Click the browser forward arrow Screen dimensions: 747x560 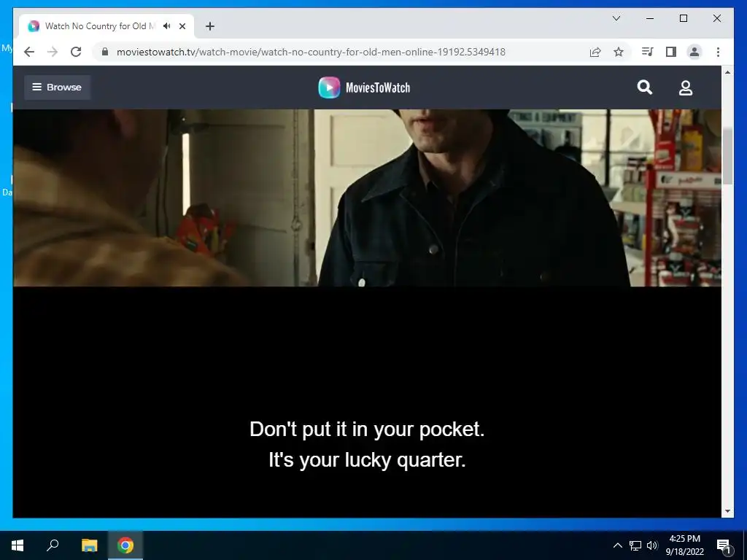tap(53, 52)
